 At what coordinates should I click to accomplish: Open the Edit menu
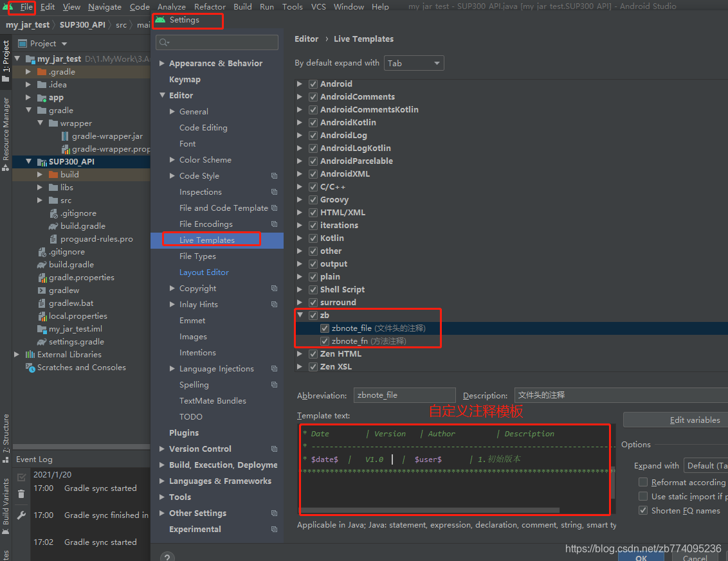pos(48,7)
